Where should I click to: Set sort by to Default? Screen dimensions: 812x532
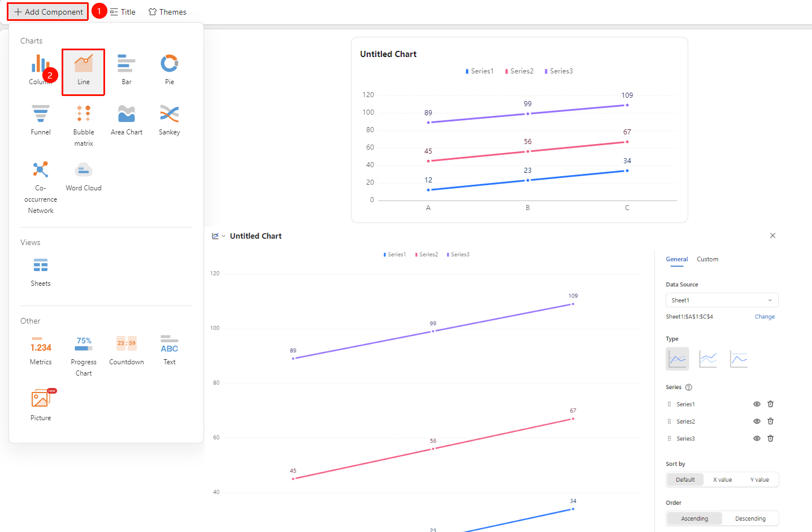(685, 479)
